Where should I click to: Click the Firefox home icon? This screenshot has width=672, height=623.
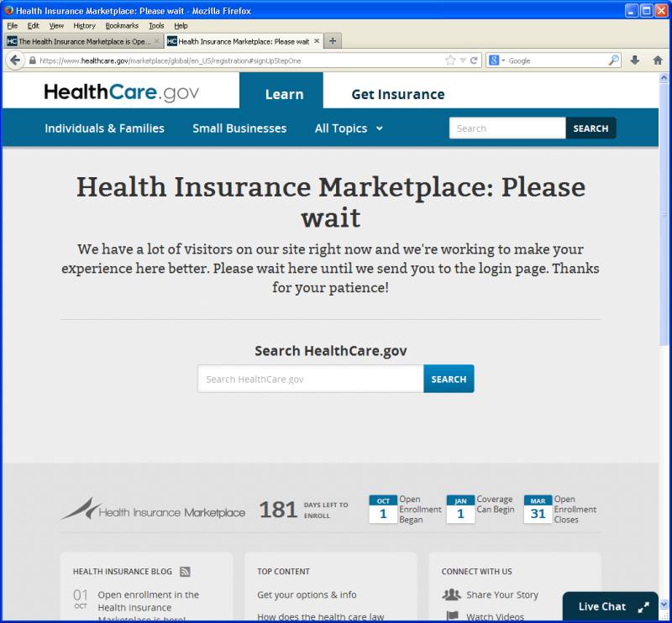(658, 60)
